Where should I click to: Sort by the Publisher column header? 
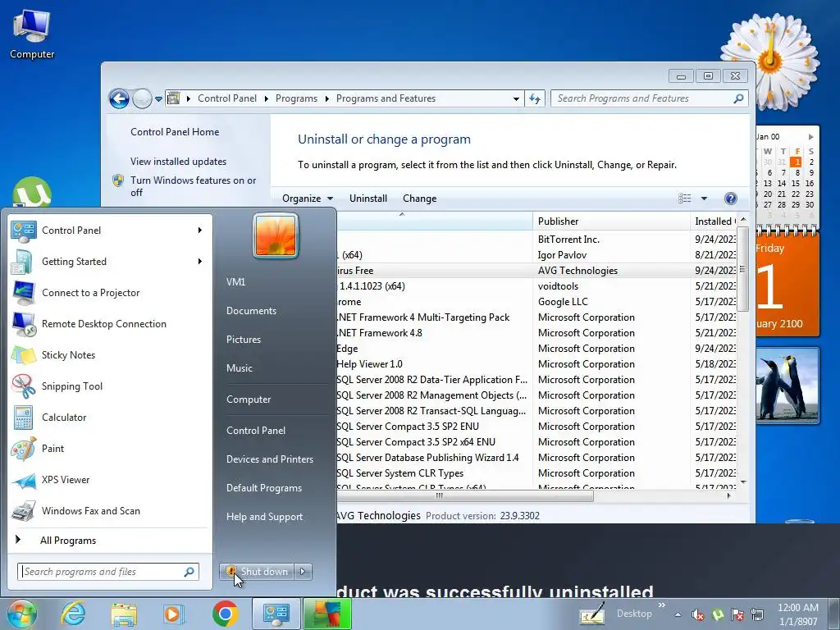pos(611,221)
